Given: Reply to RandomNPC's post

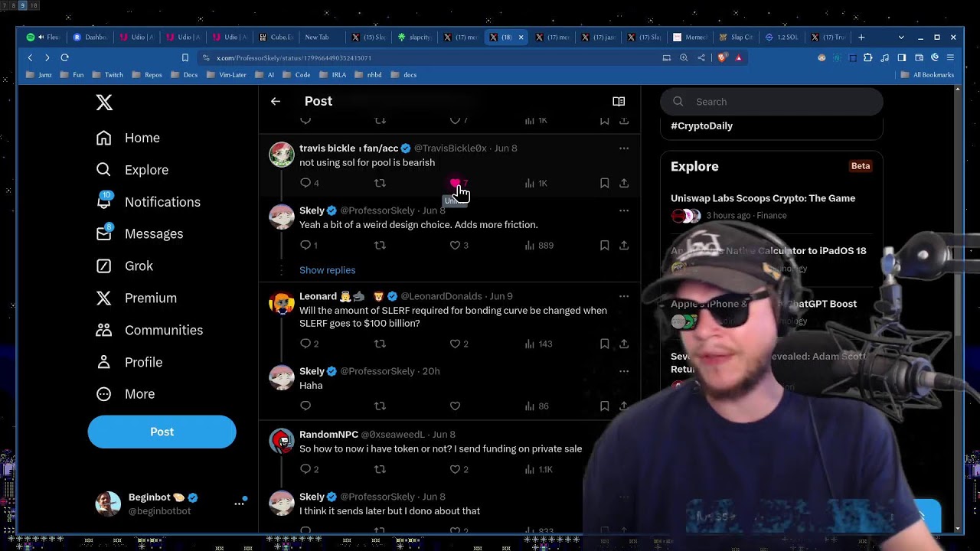Looking at the screenshot, I should [305, 469].
